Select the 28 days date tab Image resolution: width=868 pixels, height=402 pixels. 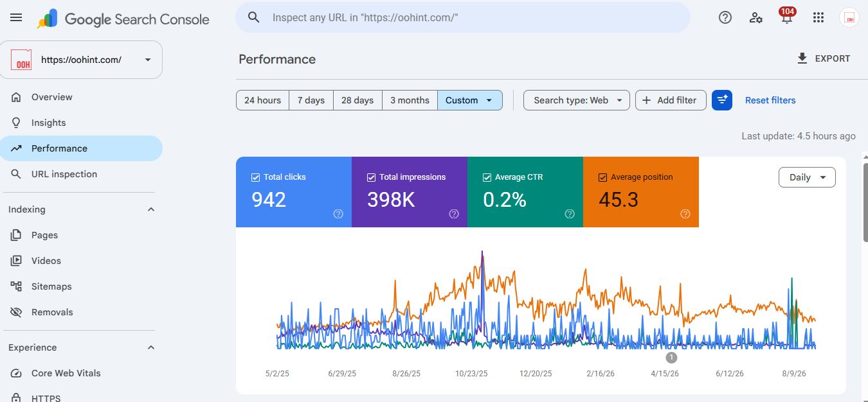(x=357, y=100)
